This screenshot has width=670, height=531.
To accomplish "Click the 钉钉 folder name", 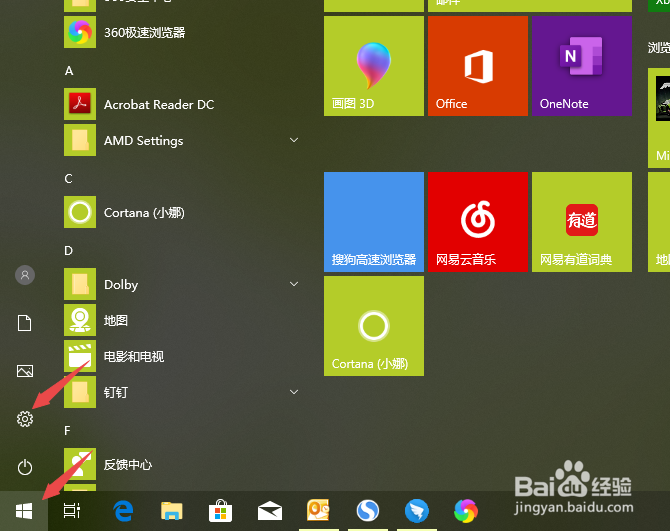I will click(x=115, y=392).
